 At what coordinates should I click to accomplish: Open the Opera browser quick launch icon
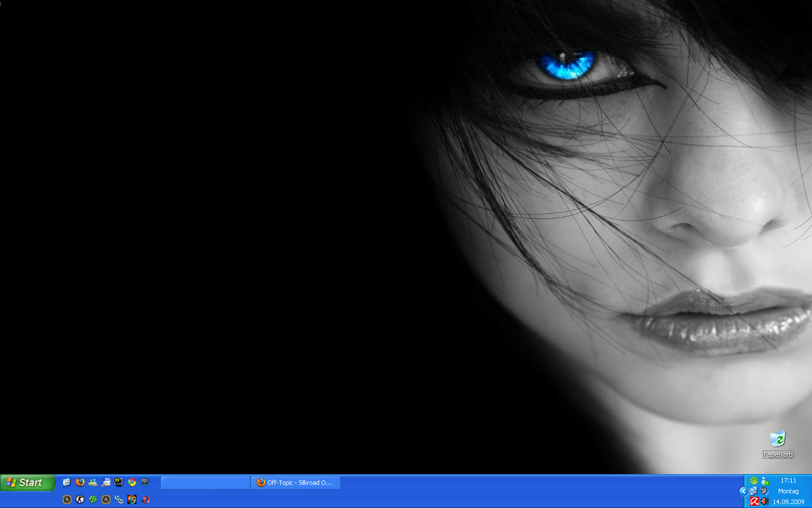tap(145, 500)
